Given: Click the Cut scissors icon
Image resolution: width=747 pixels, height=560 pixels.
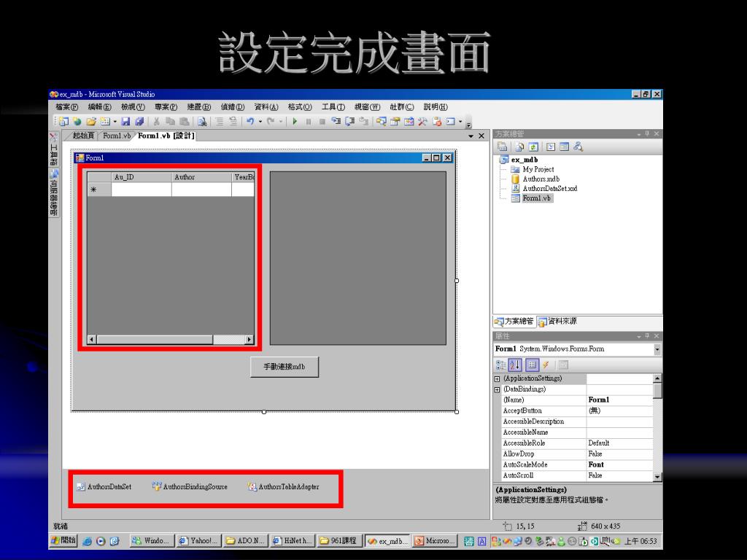Looking at the screenshot, I should point(156,122).
